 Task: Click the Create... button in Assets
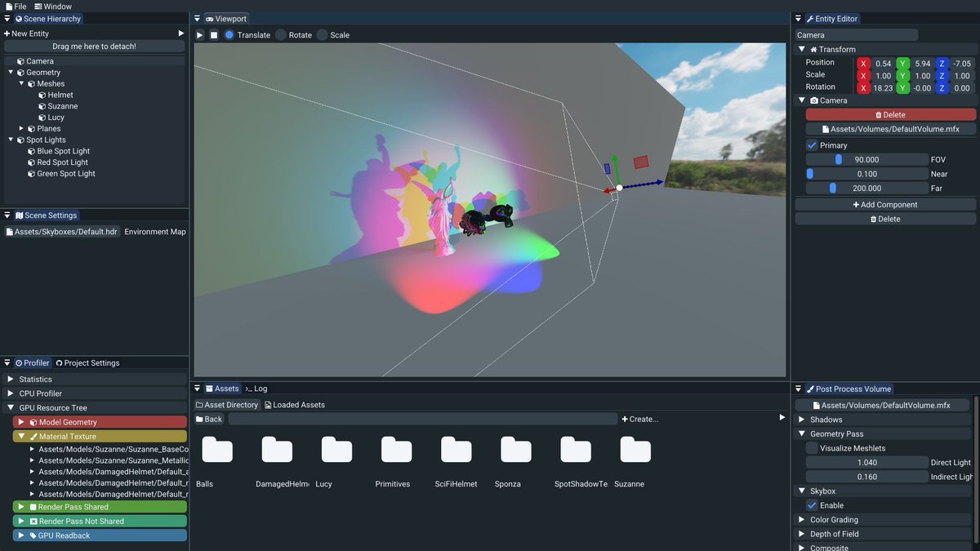pyautogui.click(x=639, y=419)
